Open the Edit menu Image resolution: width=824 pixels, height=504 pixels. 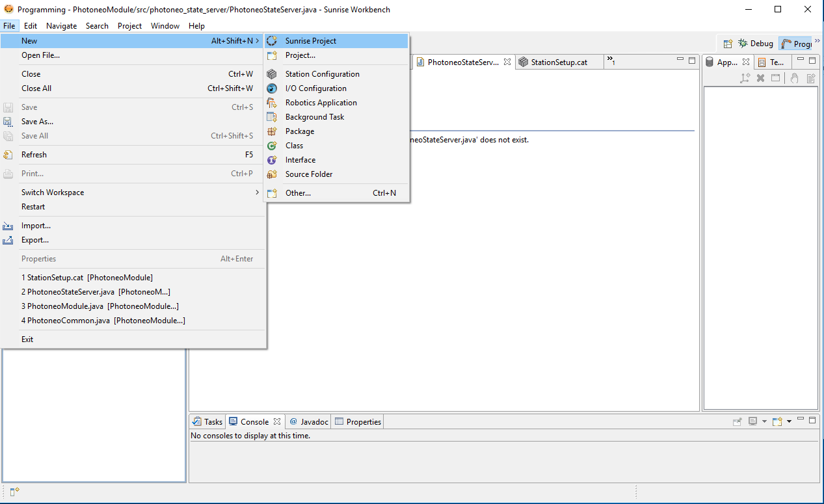[x=31, y=26]
